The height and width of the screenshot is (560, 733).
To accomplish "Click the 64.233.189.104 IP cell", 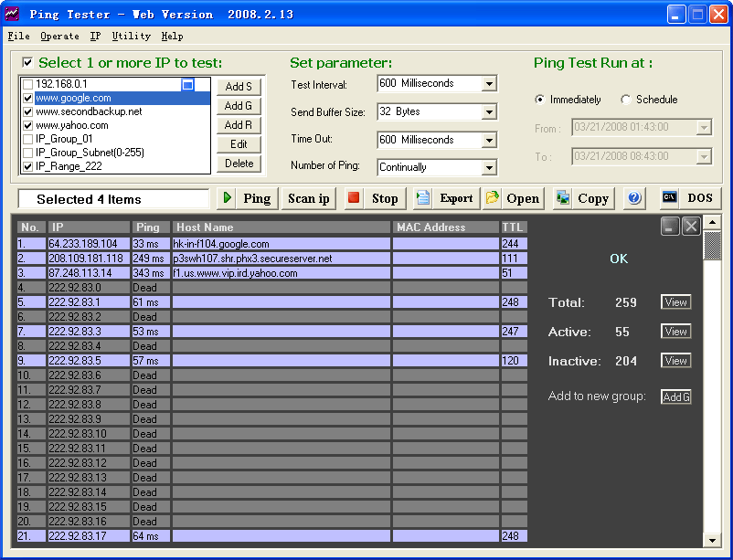I will coord(89,244).
